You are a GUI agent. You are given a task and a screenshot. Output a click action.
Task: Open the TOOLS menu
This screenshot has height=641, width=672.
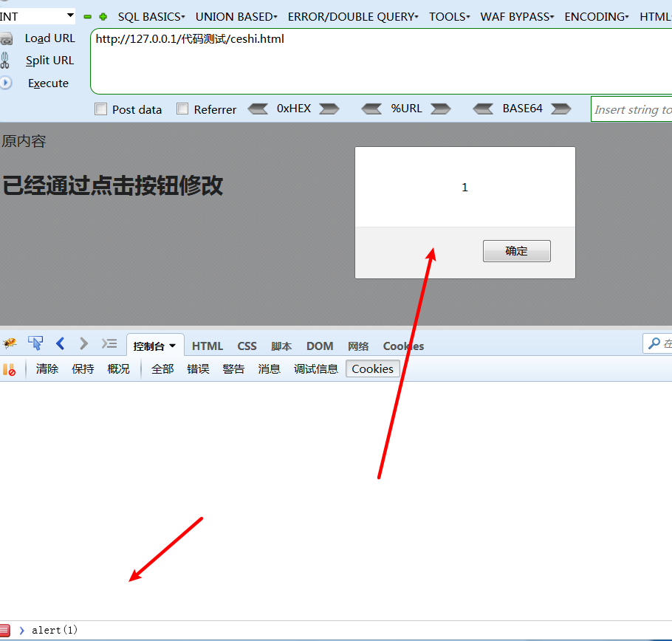tap(450, 17)
